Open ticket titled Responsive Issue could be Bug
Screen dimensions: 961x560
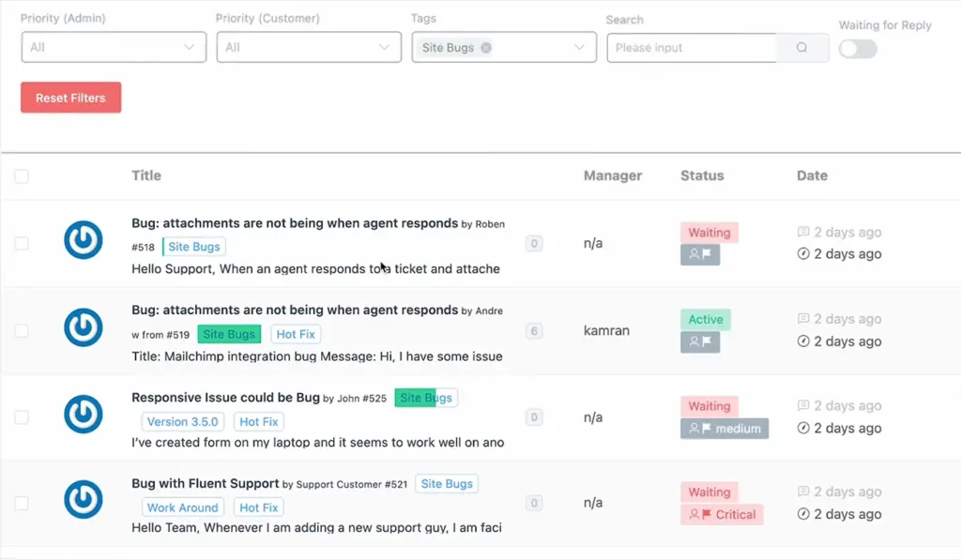tap(225, 398)
